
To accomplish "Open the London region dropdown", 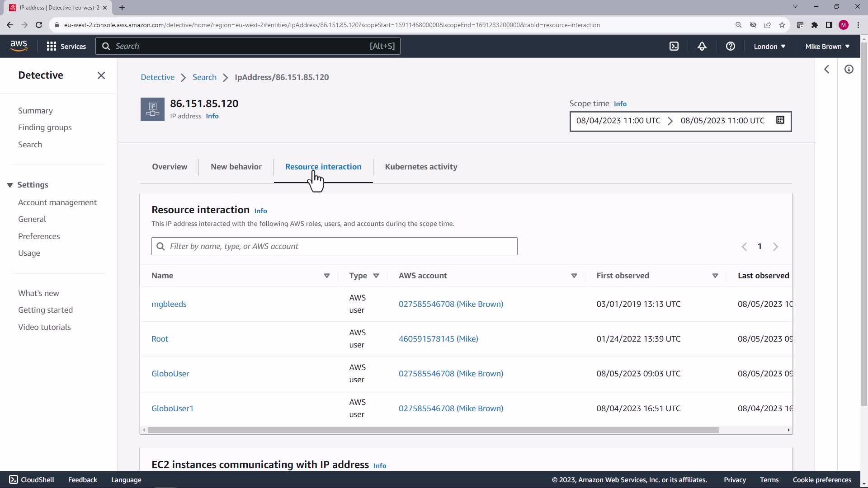I will coord(769,46).
